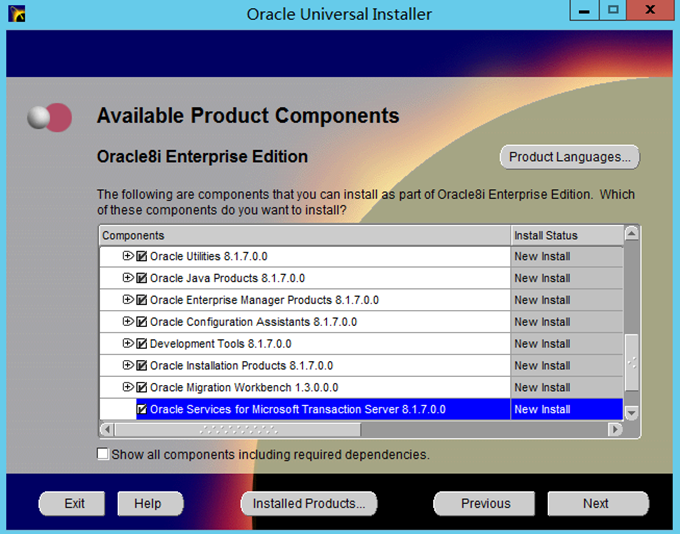680x534 pixels.
Task: Expand Oracle Utilities 8.1.7.0.0 node
Action: (128, 256)
